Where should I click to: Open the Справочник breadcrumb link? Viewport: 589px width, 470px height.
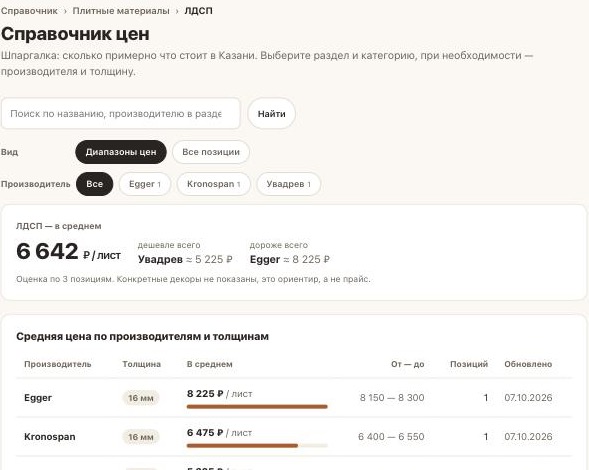coord(29,11)
